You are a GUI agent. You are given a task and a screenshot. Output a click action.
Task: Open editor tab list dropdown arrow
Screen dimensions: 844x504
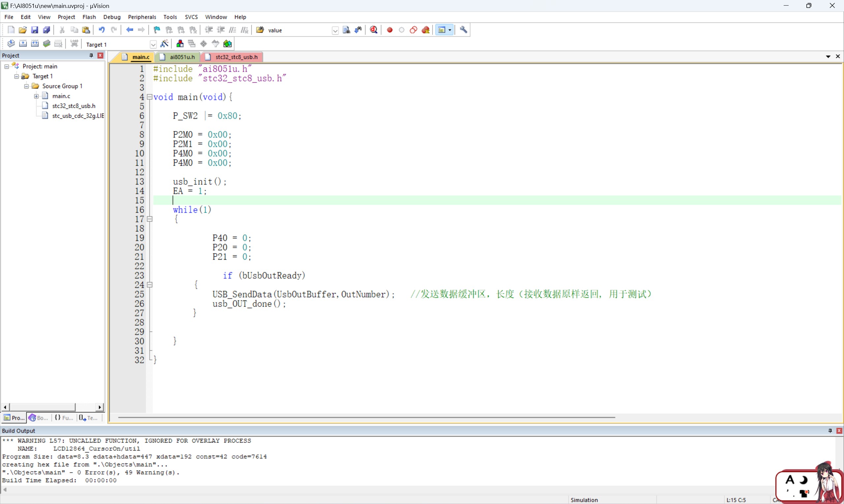point(828,56)
